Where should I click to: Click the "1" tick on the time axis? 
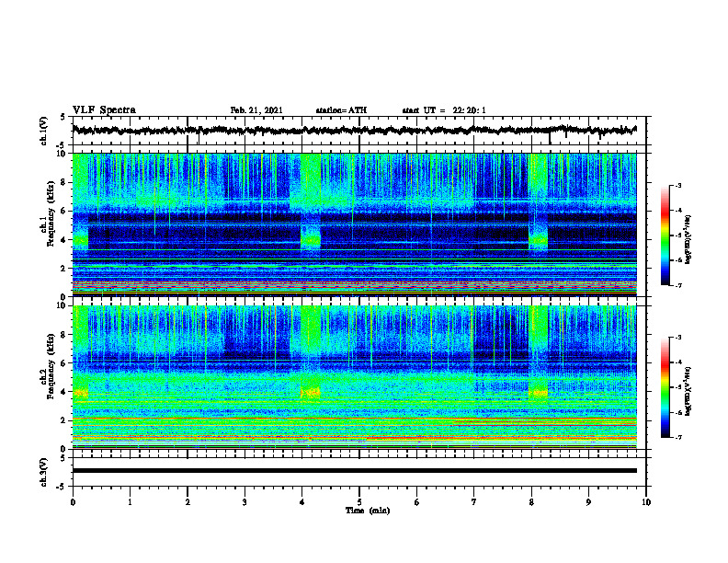point(130,502)
